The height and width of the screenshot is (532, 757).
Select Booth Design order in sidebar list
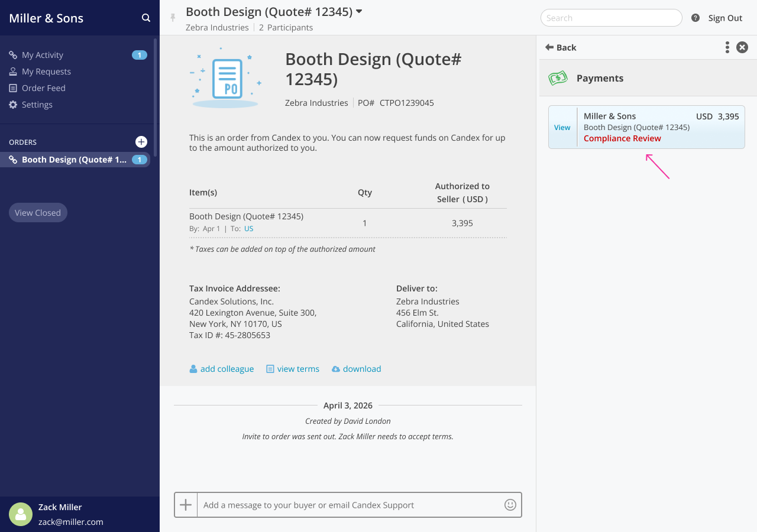point(75,160)
